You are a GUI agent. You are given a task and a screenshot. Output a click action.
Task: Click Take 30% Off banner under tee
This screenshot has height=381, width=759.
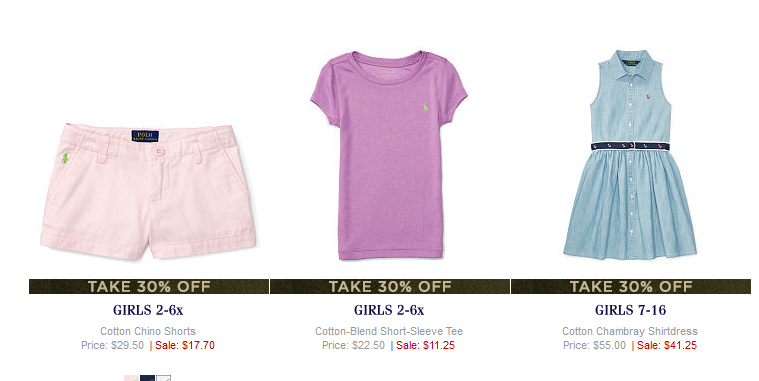click(x=390, y=287)
